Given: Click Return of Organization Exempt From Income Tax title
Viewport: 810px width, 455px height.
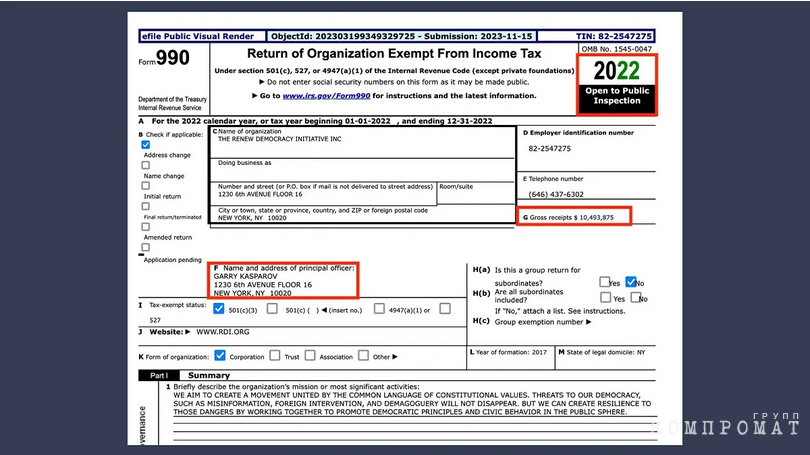Looking at the screenshot, I should click(394, 54).
